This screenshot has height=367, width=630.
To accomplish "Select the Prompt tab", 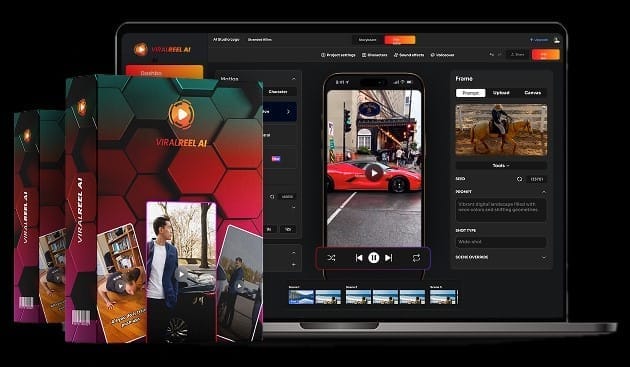I will click(470, 93).
